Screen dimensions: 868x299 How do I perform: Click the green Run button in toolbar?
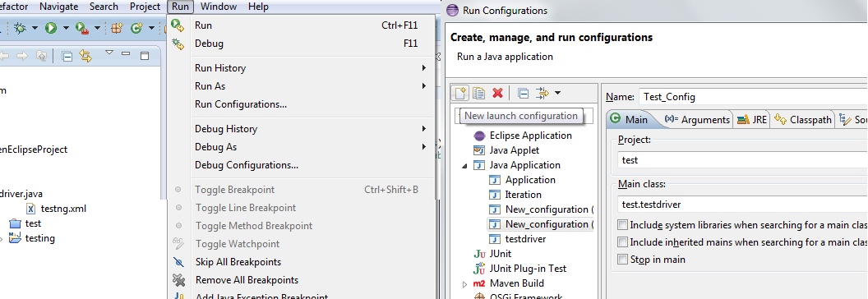point(52,28)
